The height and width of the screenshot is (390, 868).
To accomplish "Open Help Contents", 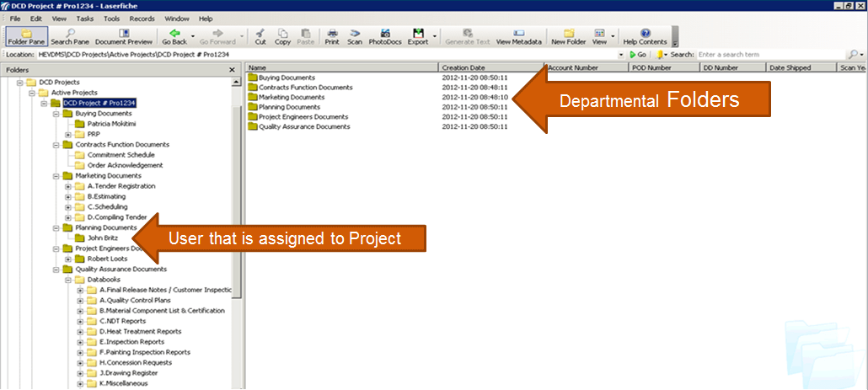I will pos(645,36).
